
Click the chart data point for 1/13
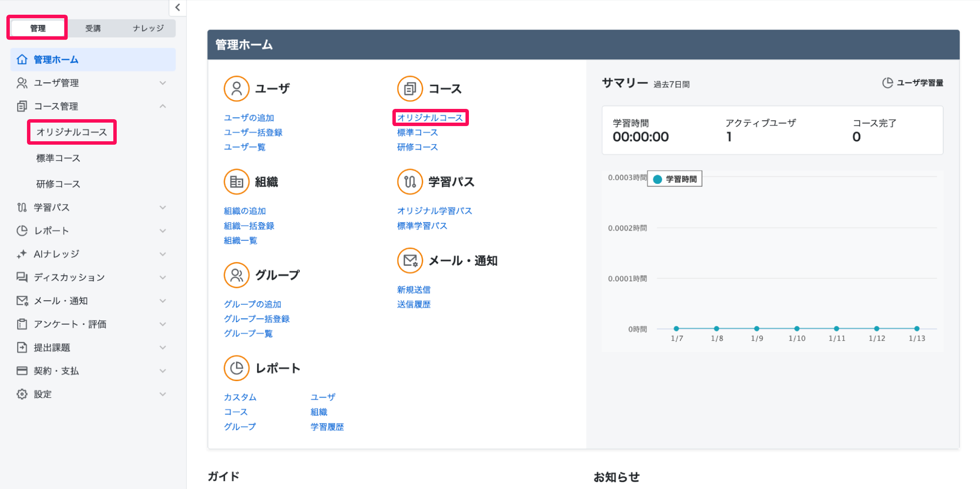point(917,329)
